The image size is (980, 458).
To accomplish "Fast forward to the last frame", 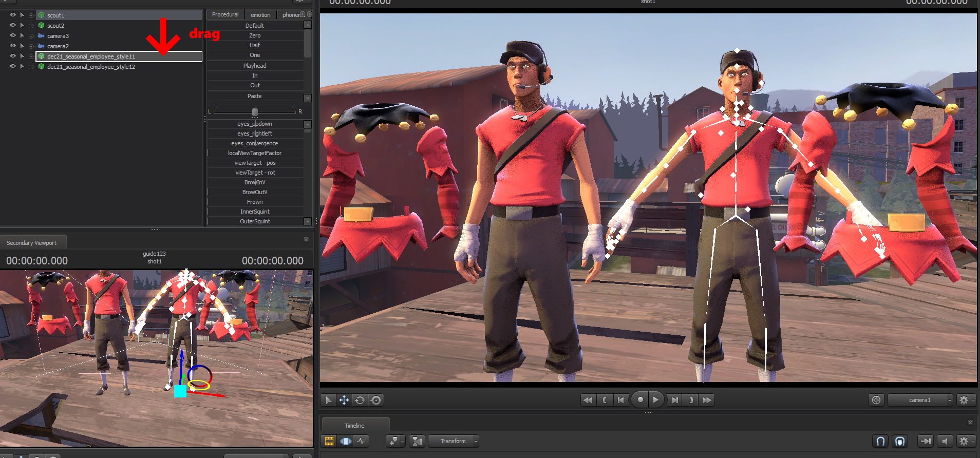I will (x=707, y=400).
